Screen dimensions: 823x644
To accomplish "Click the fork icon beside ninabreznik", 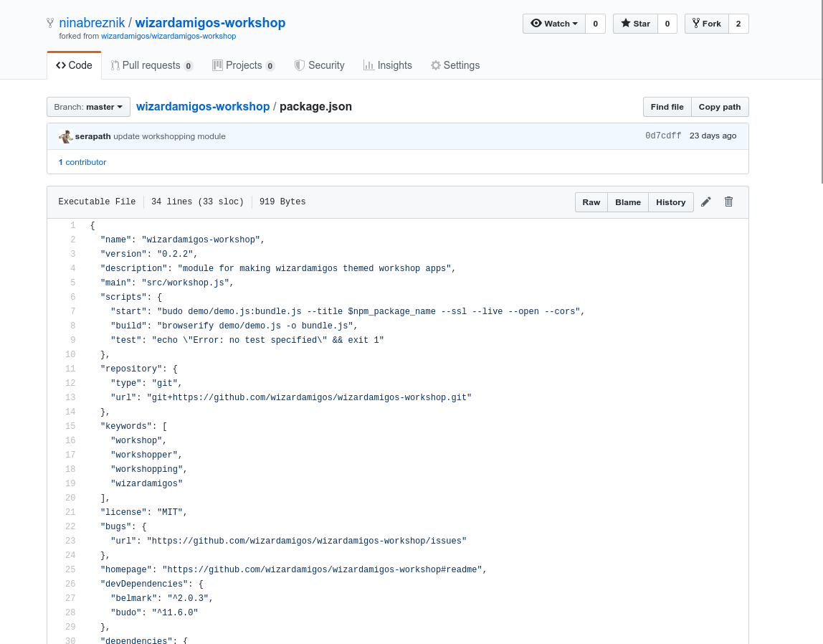I will [x=50, y=23].
